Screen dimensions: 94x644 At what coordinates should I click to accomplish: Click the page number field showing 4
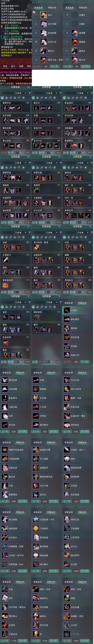coord(17,222)
